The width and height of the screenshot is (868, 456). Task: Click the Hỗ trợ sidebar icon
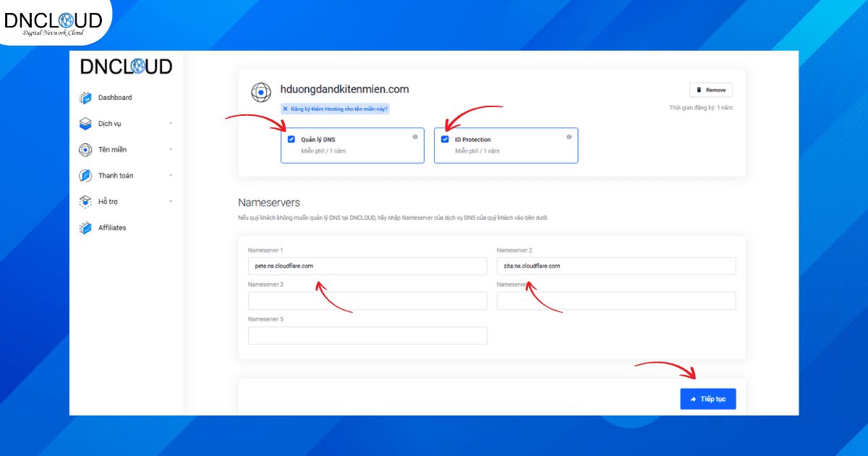click(85, 202)
